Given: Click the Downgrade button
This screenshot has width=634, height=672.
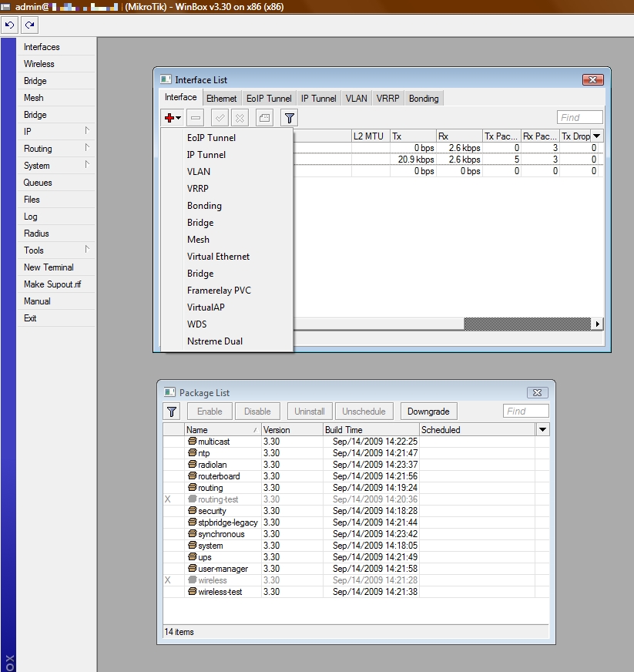Looking at the screenshot, I should [428, 412].
